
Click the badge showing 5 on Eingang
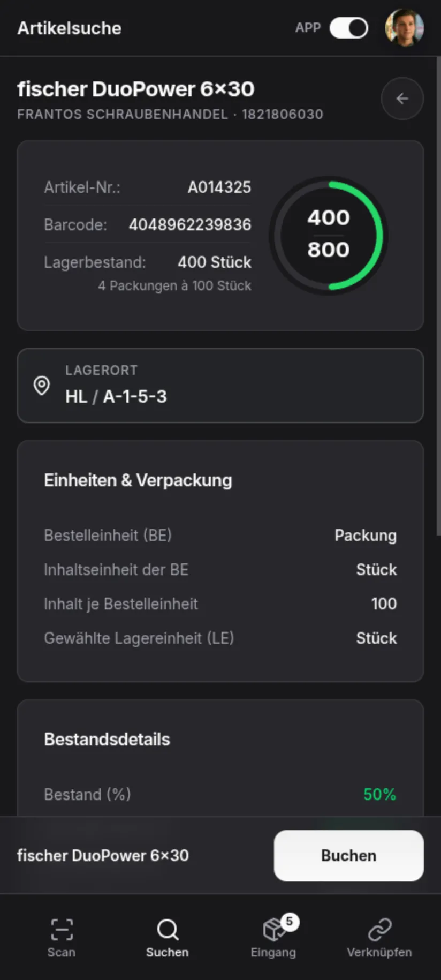coord(290,922)
